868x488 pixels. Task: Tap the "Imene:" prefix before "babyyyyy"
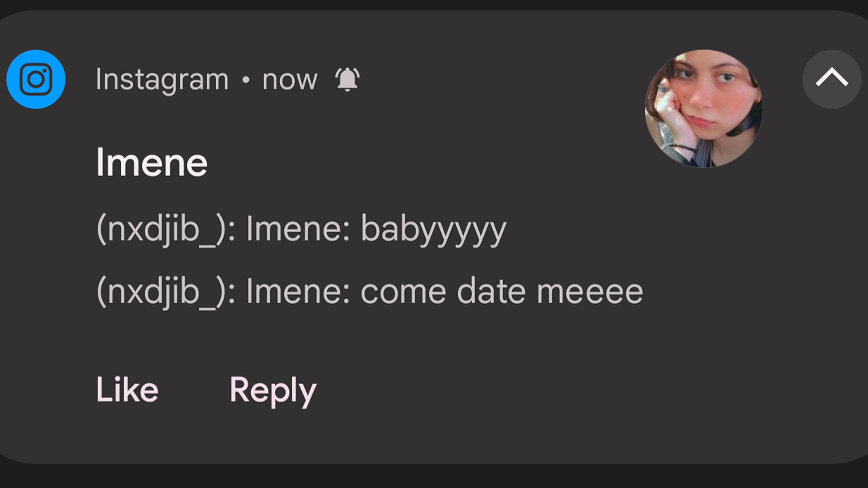[298, 229]
